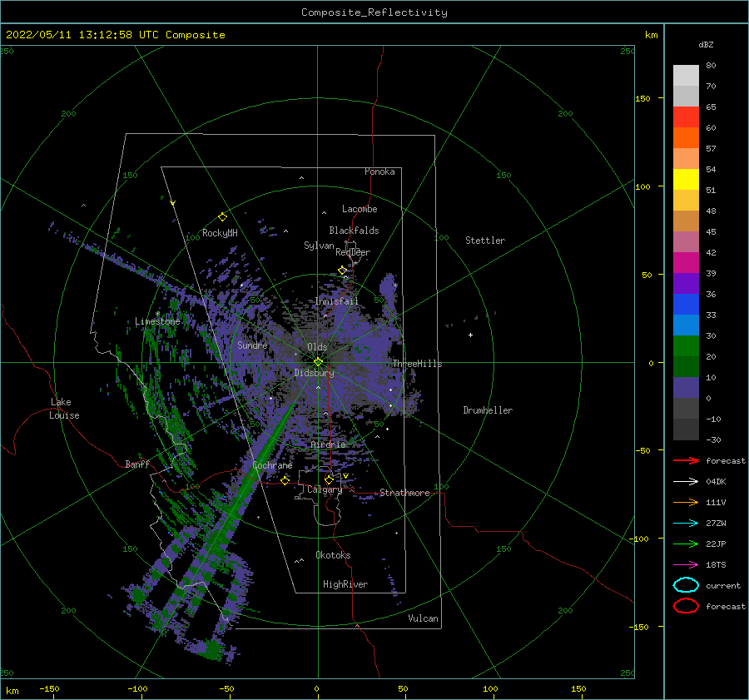749x700 pixels.
Task: Click the red forecast arrow in legend
Action: coord(686,460)
